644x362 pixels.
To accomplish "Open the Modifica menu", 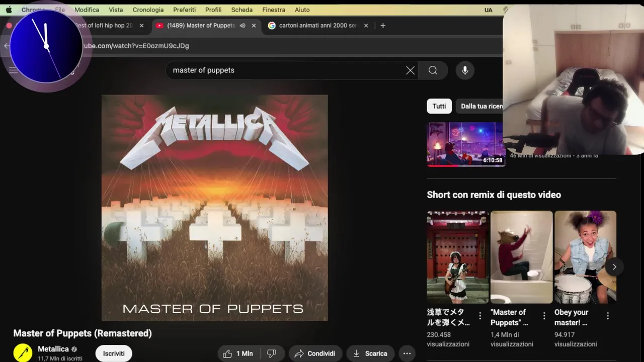I will click(87, 10).
